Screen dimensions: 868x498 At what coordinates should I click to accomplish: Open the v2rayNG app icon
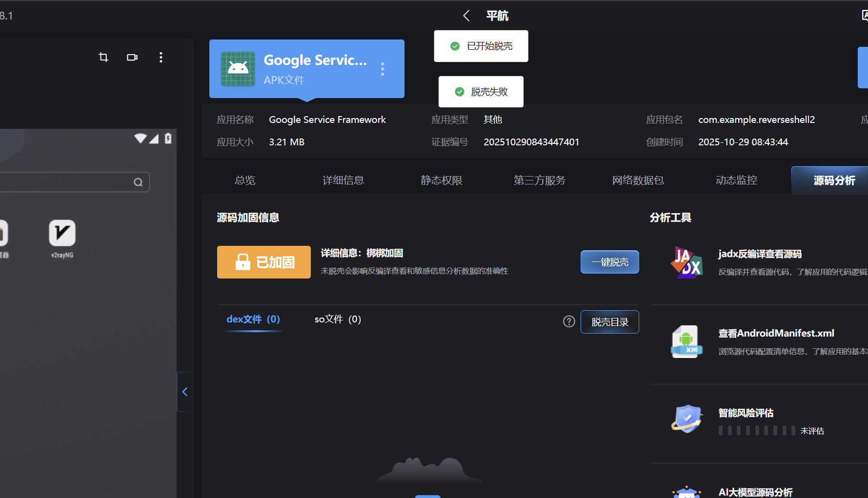tap(62, 234)
